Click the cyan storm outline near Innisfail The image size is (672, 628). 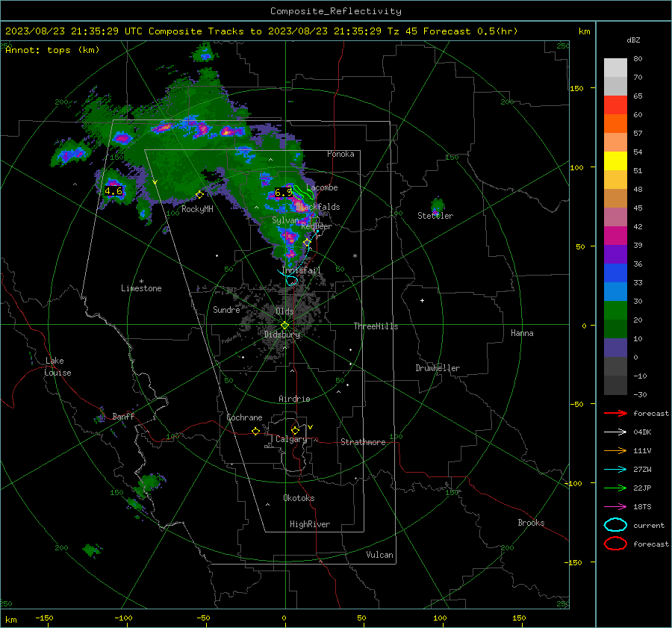[291, 281]
